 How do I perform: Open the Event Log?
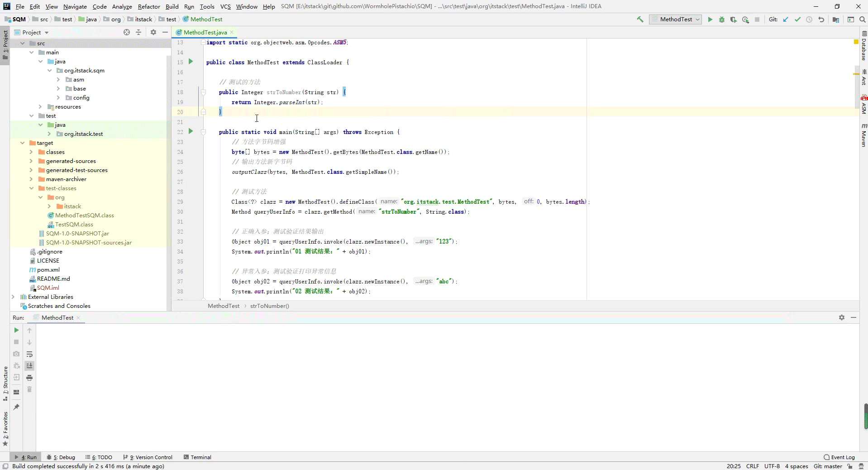[839, 457]
